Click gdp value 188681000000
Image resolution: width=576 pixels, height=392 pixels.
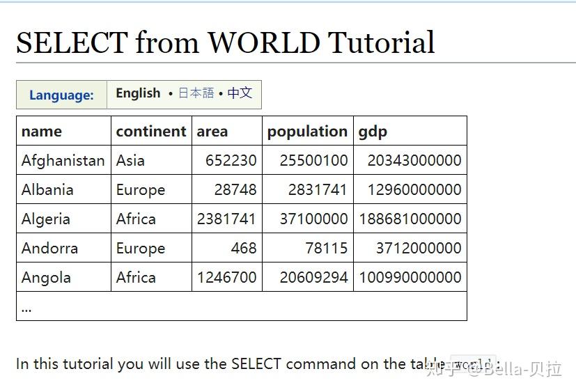(x=410, y=219)
